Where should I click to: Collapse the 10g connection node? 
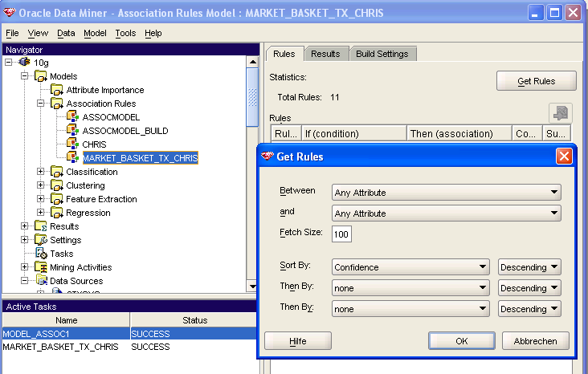(x=8, y=63)
